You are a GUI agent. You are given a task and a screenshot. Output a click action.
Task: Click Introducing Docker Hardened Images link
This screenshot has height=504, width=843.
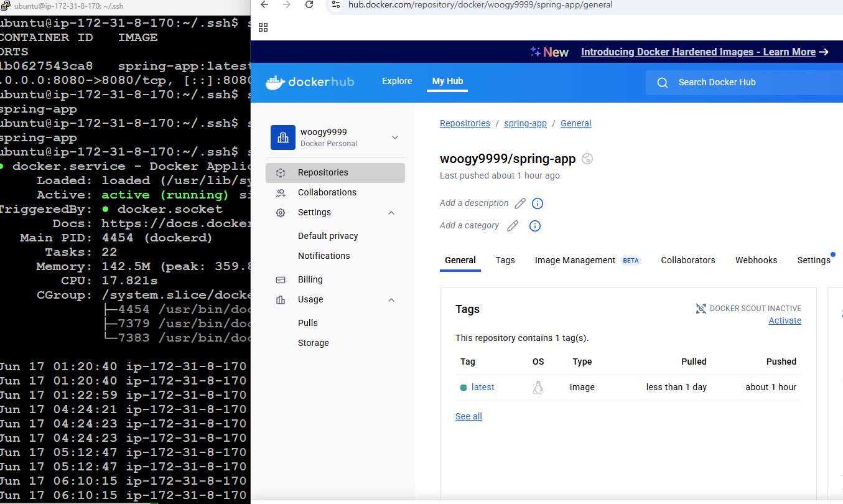tap(698, 52)
